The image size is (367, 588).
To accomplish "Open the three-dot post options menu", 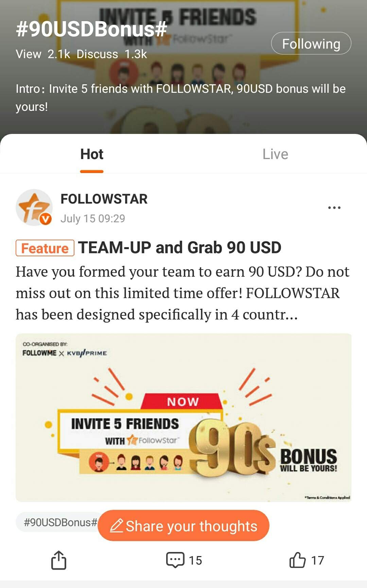I will [x=334, y=207].
